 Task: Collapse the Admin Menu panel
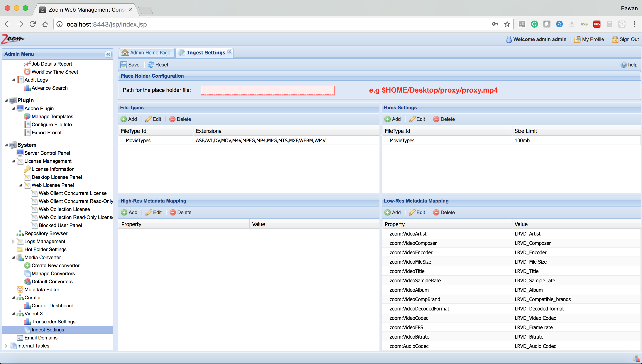coord(108,54)
